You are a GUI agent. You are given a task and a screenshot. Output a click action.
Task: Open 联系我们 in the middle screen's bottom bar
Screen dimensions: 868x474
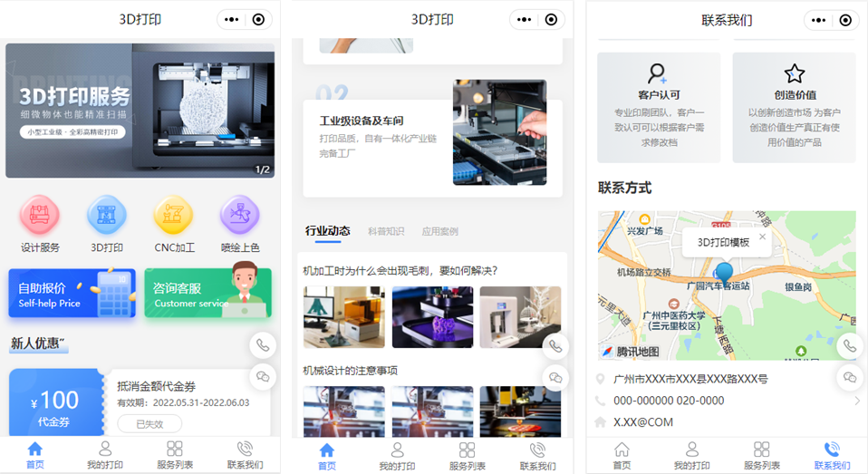pos(537,457)
